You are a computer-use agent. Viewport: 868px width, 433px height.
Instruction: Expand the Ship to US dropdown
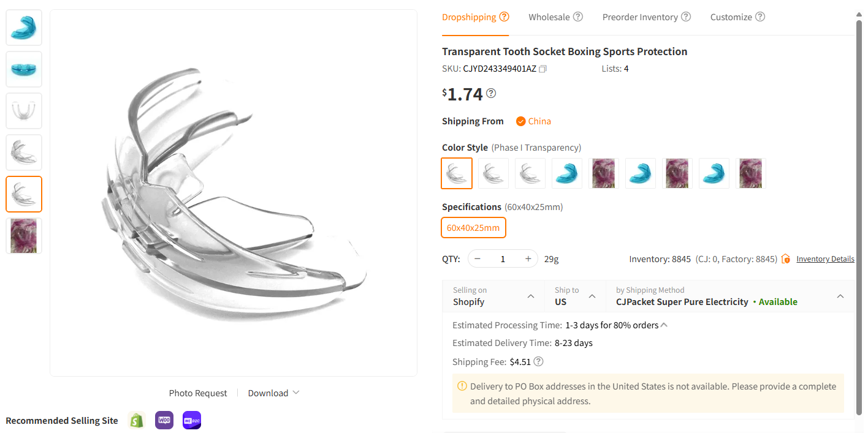click(592, 295)
